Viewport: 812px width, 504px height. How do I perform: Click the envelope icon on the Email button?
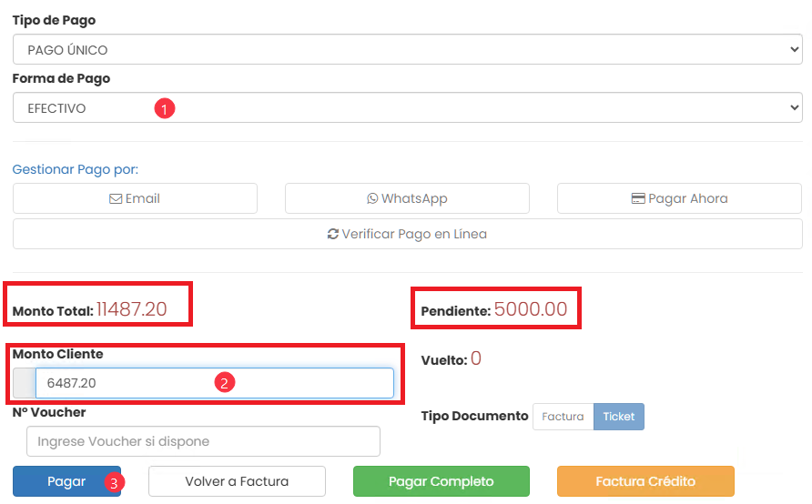tap(116, 198)
